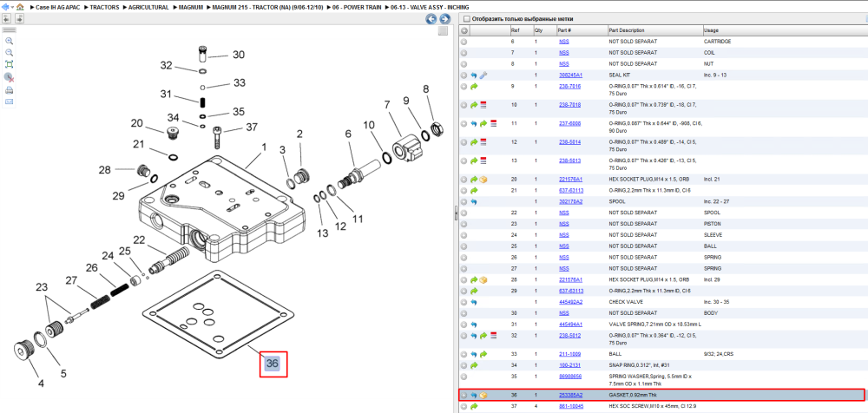Zoom out of the diagram

point(9,53)
